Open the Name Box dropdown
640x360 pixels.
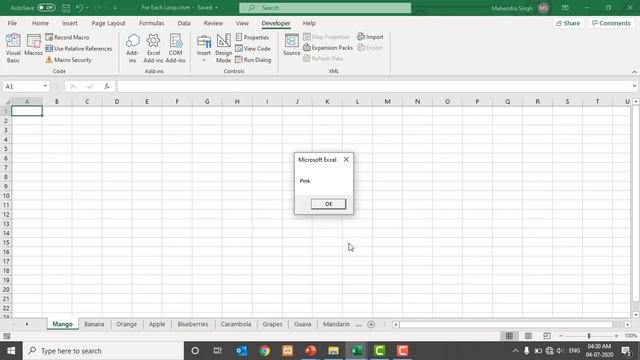click(x=45, y=86)
